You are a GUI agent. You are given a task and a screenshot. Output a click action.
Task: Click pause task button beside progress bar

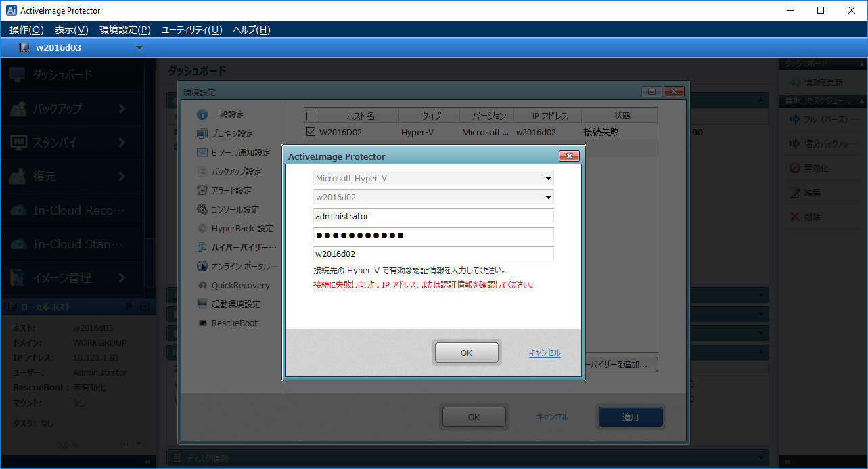(x=126, y=445)
